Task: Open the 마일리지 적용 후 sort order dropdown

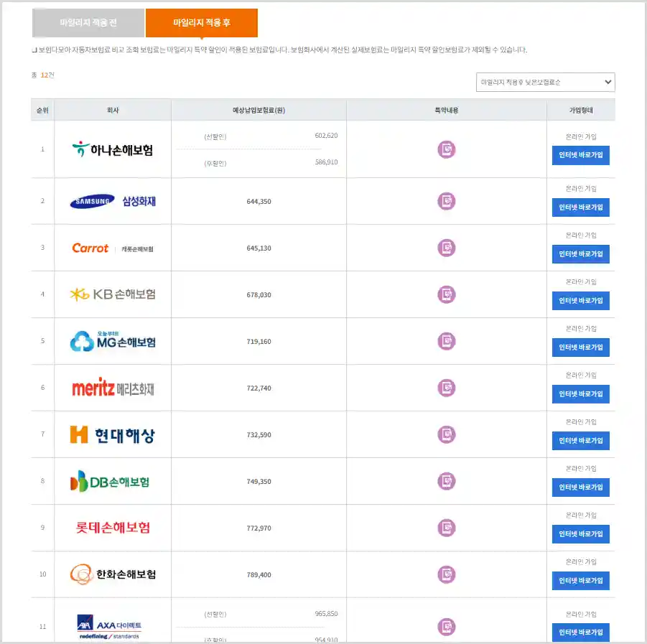Action: pos(545,82)
